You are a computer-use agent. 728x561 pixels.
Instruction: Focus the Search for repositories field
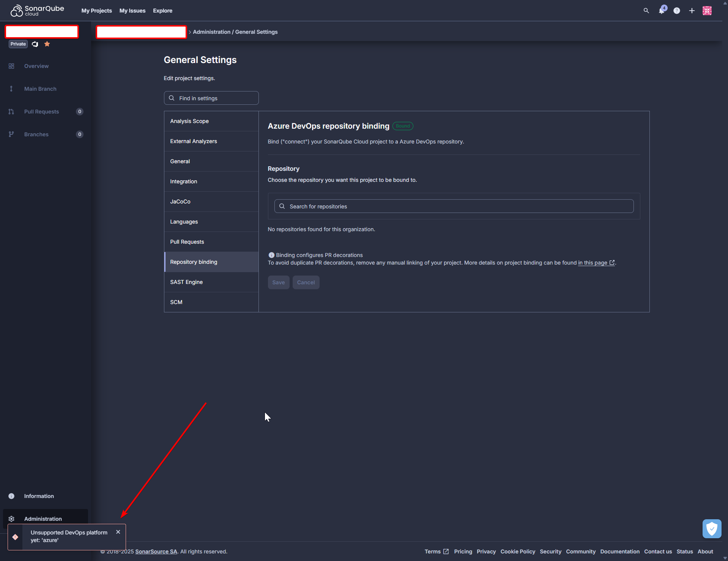coord(454,206)
